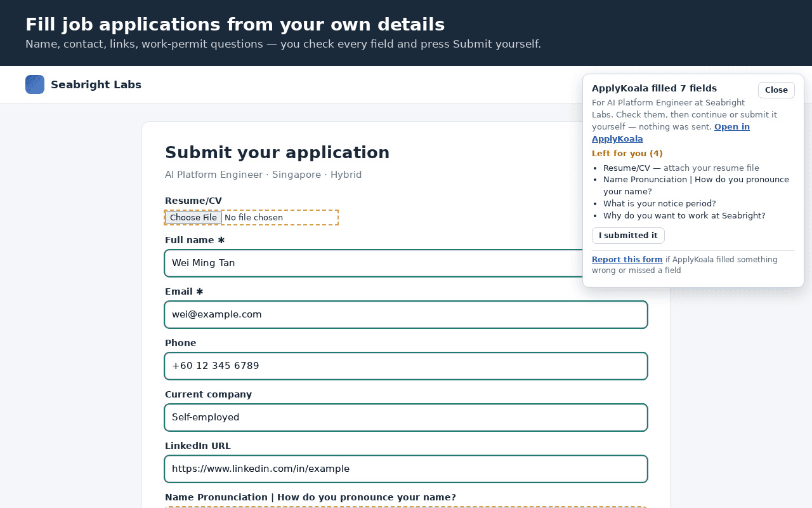812x508 pixels.
Task: Select the Phone number field
Action: click(x=406, y=366)
